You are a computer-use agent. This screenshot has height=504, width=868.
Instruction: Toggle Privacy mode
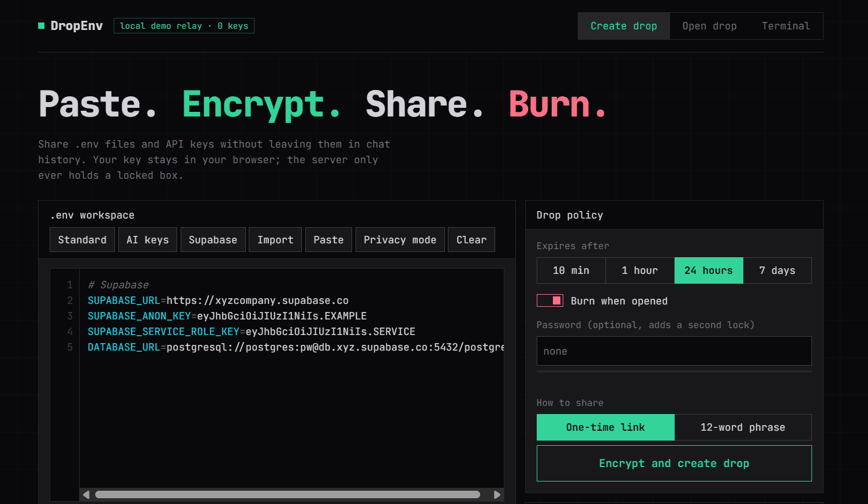400,240
